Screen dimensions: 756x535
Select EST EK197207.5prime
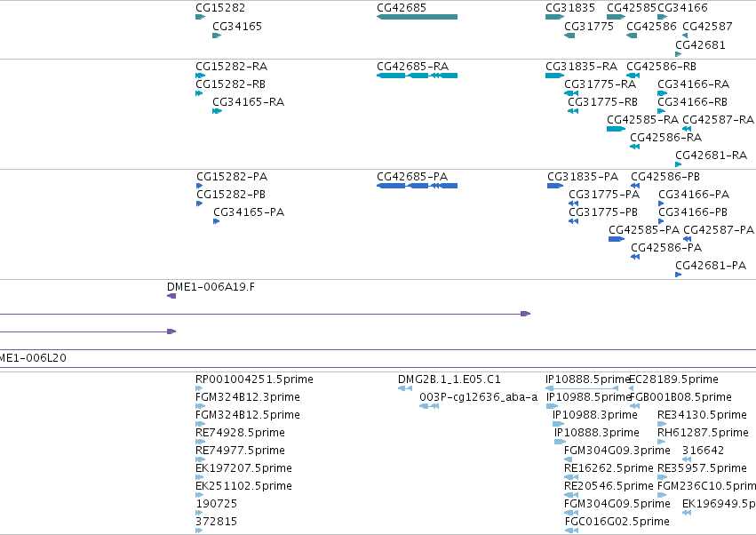click(243, 468)
